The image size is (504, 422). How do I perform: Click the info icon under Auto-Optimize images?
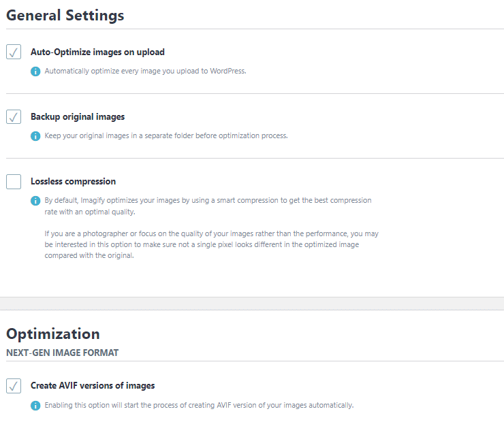point(35,71)
